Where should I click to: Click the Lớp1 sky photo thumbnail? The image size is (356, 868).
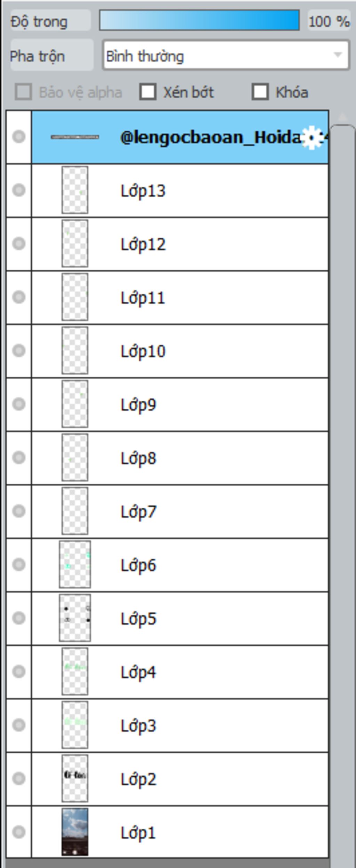[x=75, y=832]
